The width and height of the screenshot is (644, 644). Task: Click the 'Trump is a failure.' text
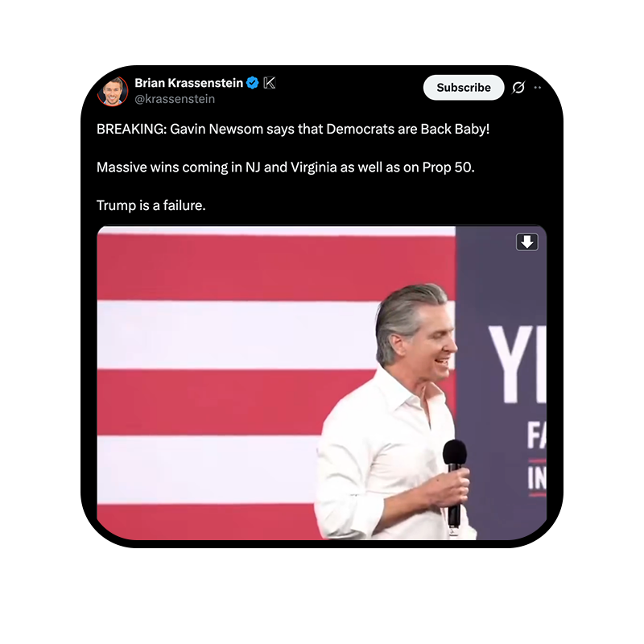[x=151, y=205]
